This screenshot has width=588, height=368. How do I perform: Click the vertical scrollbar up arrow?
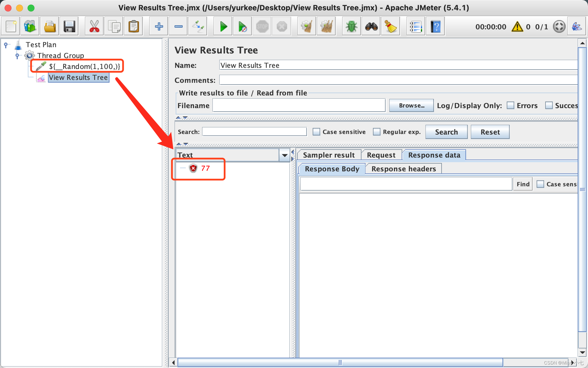click(582, 43)
